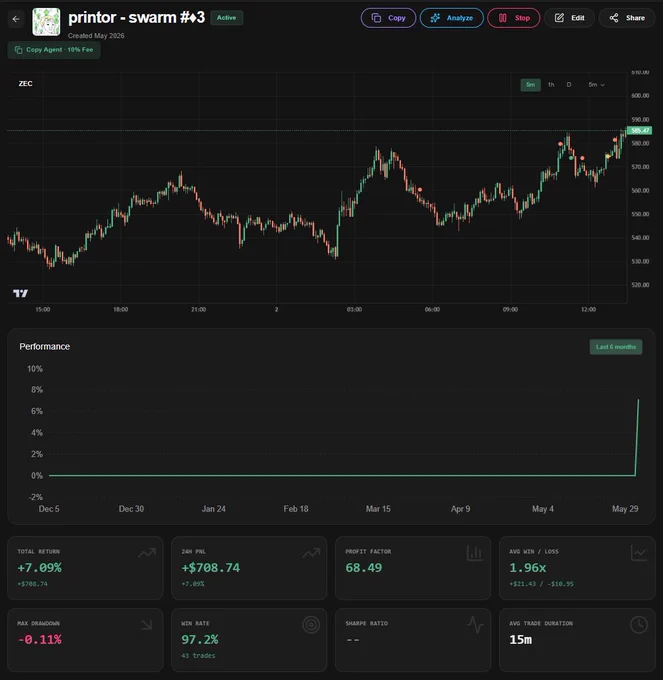Click the copy icon inside Copy button
Viewport: 663px width, 680px height.
376,18
